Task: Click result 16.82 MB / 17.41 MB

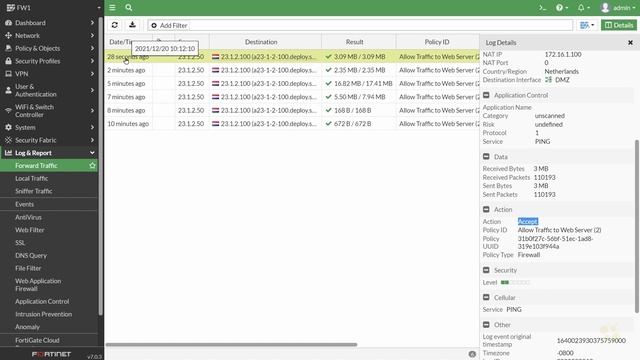Action: (363, 83)
